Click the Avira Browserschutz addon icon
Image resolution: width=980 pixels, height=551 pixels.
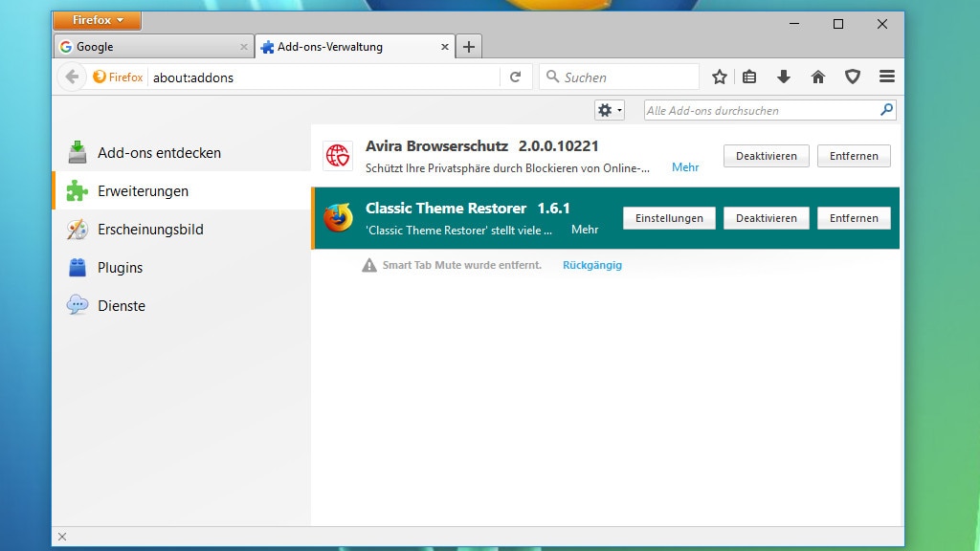(x=339, y=155)
